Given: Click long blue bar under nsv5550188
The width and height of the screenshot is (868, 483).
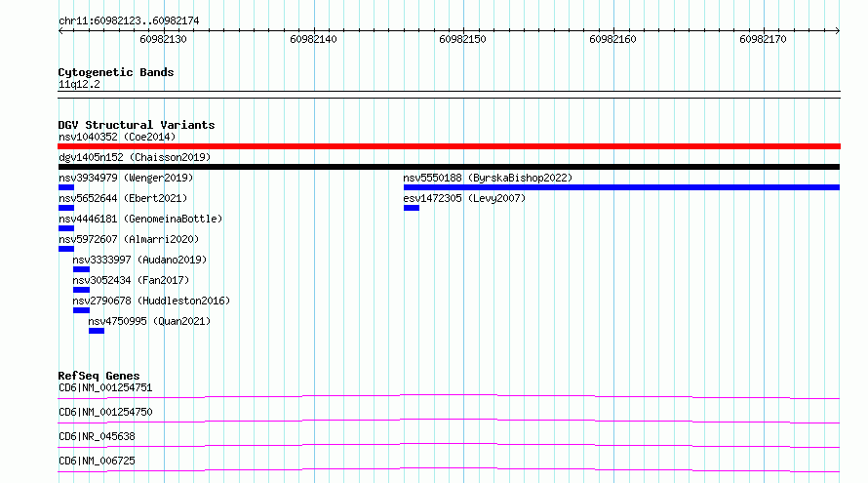Looking at the screenshot, I should (621, 187).
